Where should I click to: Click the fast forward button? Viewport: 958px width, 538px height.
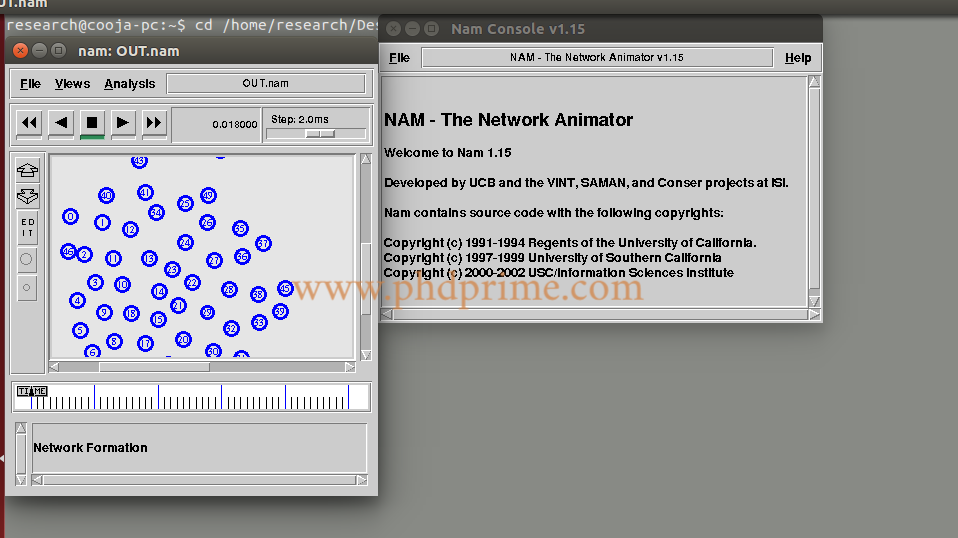[154, 123]
